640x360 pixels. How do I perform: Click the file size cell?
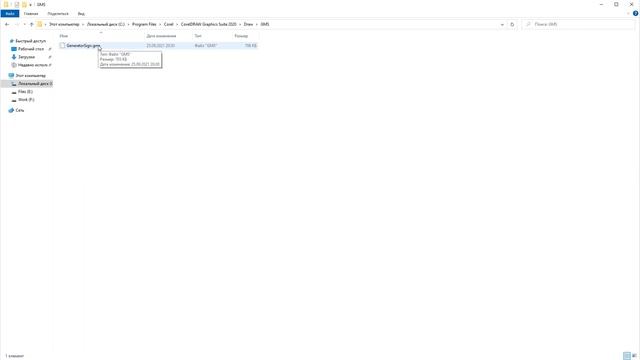coord(251,46)
